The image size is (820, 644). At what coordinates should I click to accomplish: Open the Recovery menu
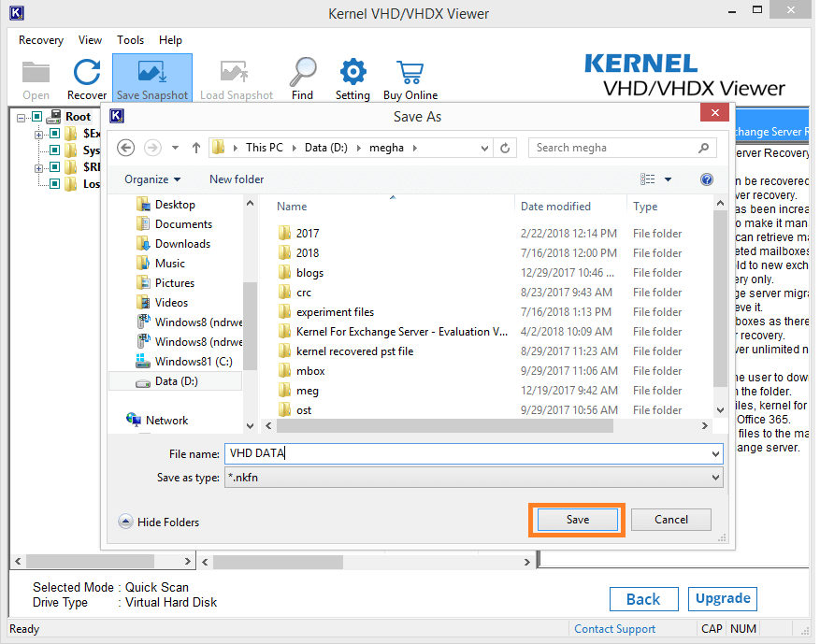41,40
